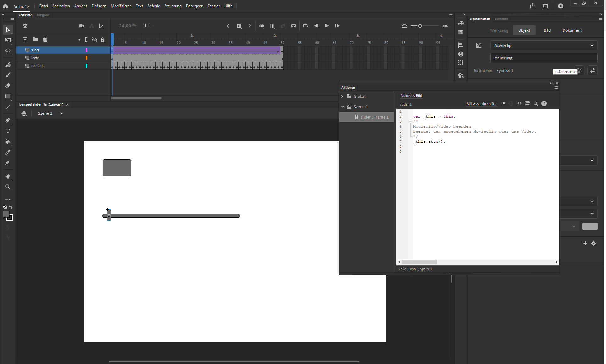Select the Free Transform tool
The width and height of the screenshot is (606, 364).
point(8,40)
